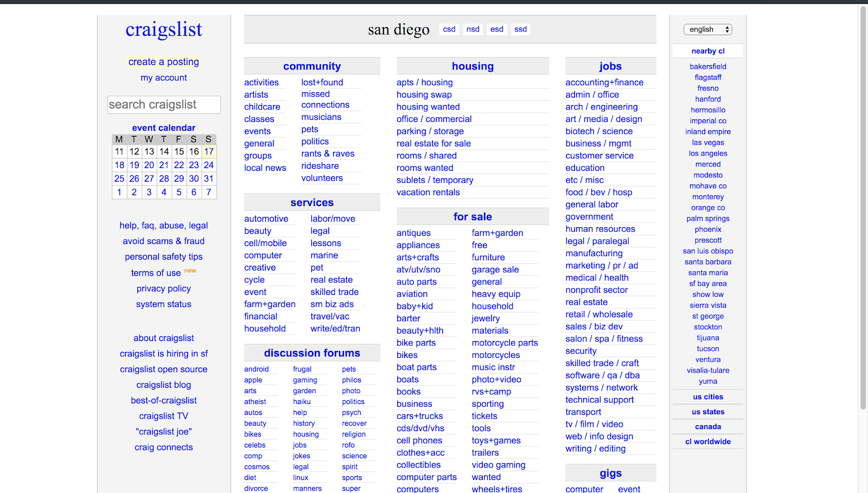Open my account page

coord(163,78)
